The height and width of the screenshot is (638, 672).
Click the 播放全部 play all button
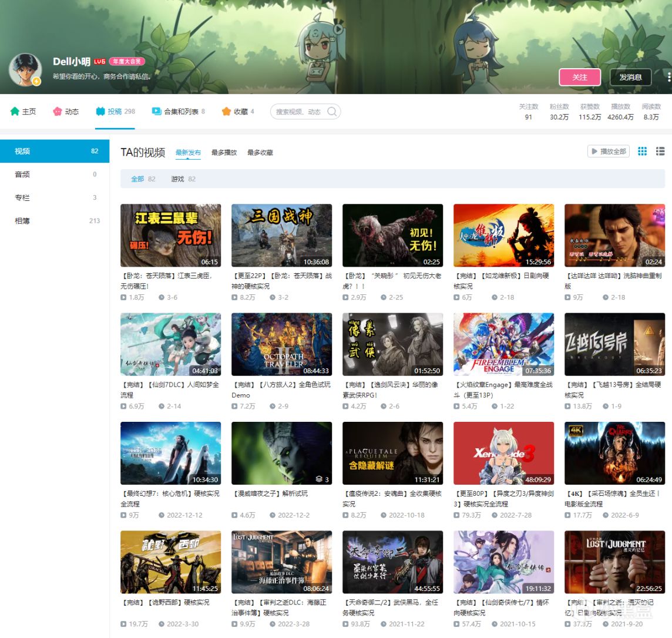click(608, 151)
